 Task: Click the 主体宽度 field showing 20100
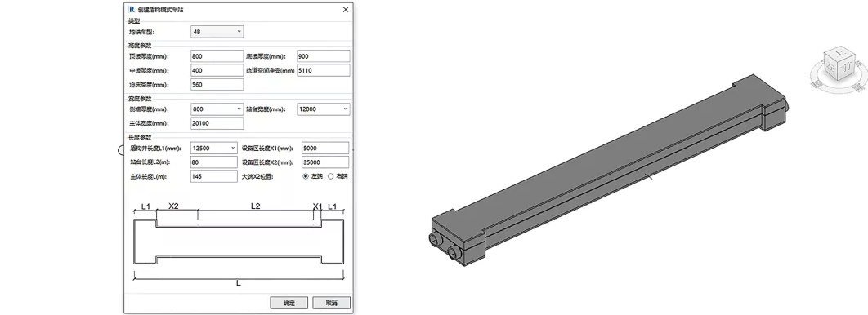tap(217, 123)
